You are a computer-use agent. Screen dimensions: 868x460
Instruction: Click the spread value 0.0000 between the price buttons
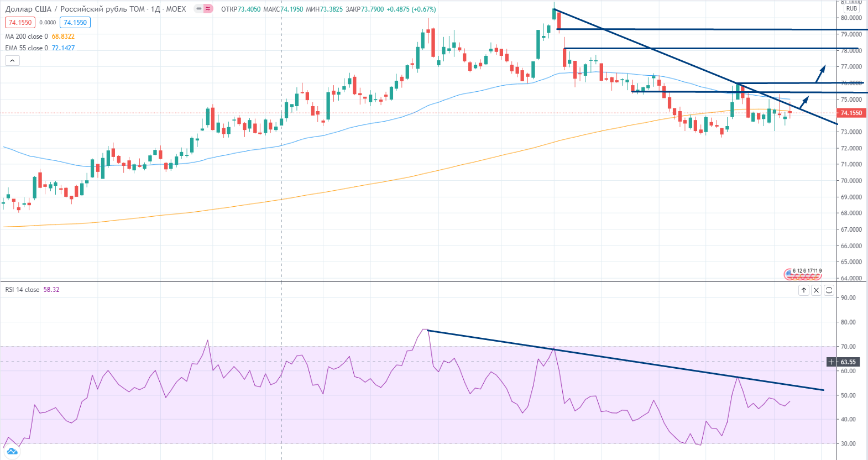coord(48,23)
